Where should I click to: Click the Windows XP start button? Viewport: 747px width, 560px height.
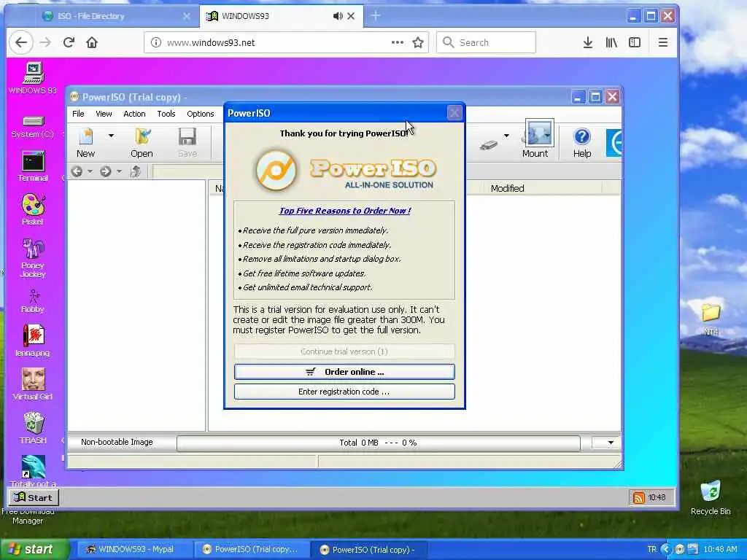(x=35, y=549)
